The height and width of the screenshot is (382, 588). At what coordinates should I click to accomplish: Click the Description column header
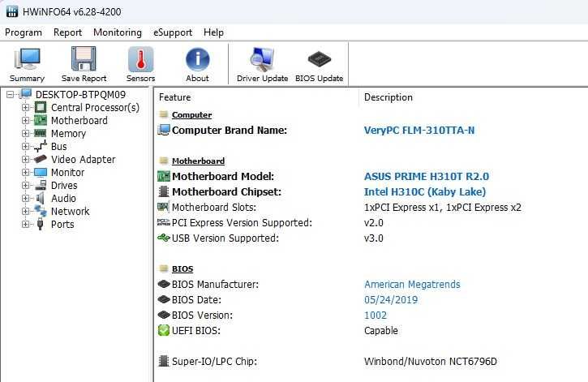pos(388,97)
